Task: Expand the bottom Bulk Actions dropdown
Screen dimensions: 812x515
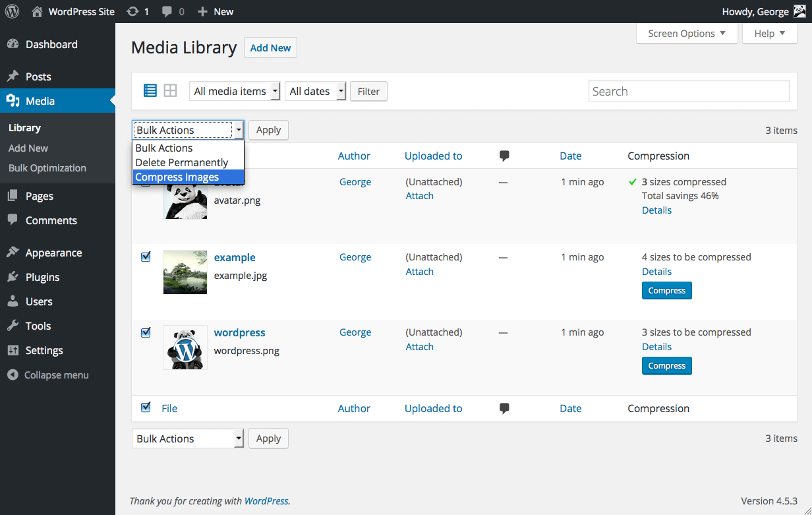Action: click(188, 439)
